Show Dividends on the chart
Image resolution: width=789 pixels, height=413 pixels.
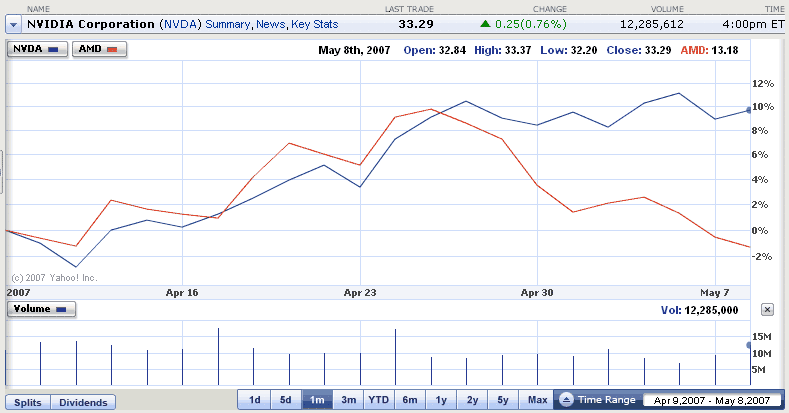tap(84, 402)
